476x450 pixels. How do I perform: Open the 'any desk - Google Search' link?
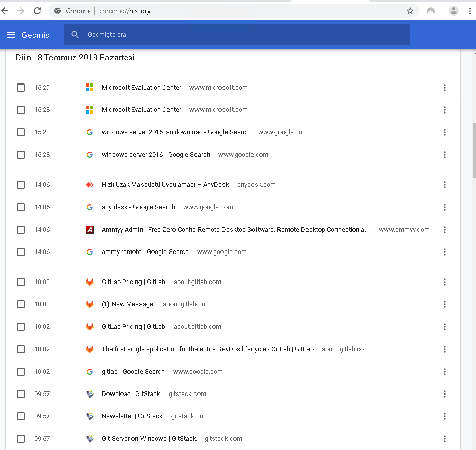pos(138,207)
